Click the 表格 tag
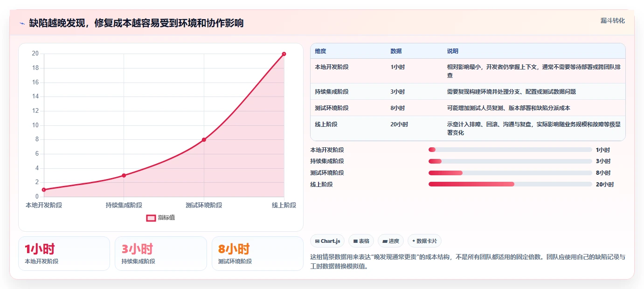The width and height of the screenshot is (644, 289). 361,241
